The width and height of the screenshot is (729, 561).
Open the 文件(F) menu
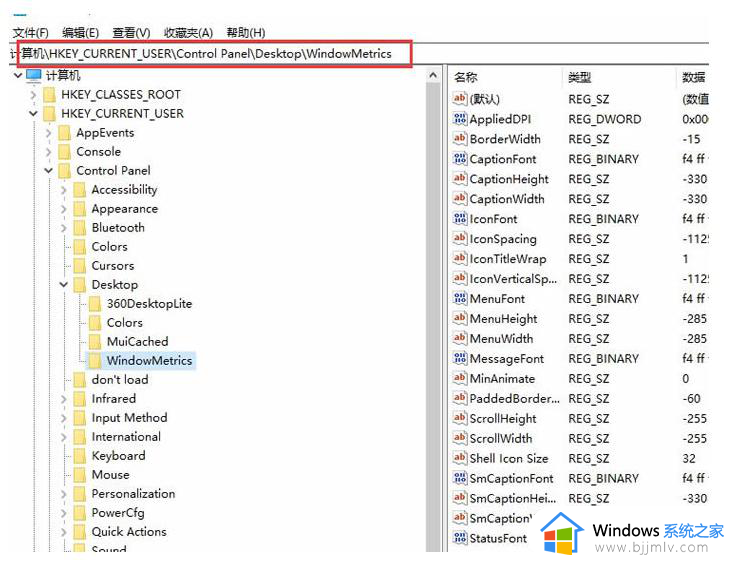[31, 33]
